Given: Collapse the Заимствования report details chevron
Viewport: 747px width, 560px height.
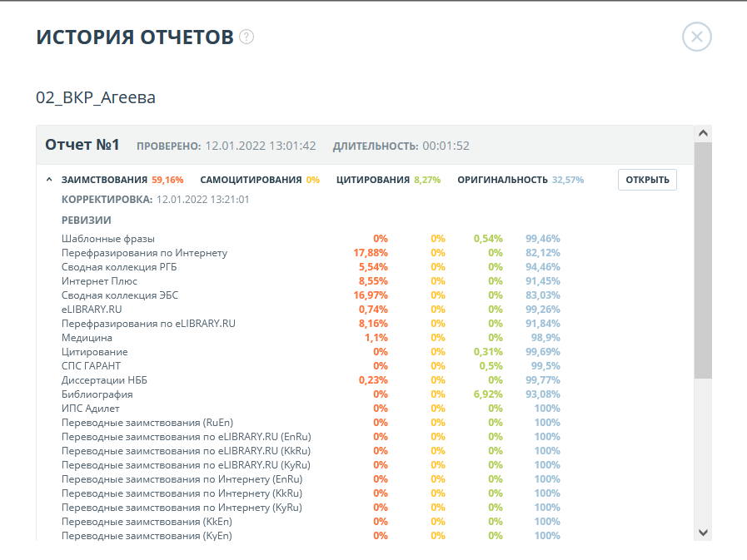Looking at the screenshot, I should [49, 180].
